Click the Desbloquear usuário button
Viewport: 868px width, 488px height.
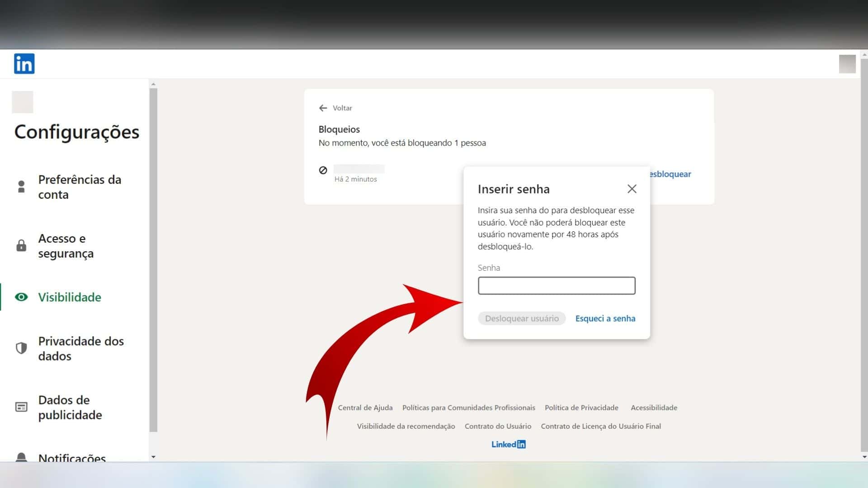pos(522,319)
